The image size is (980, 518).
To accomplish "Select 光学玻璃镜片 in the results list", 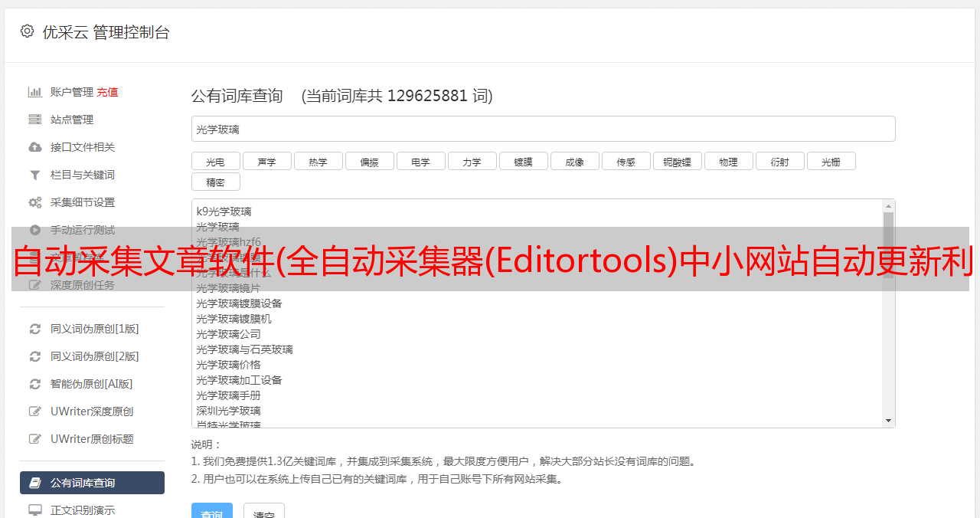I will [228, 288].
